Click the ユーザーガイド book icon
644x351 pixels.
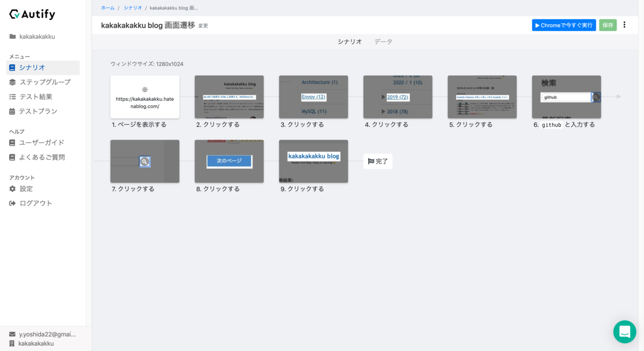[12, 143]
